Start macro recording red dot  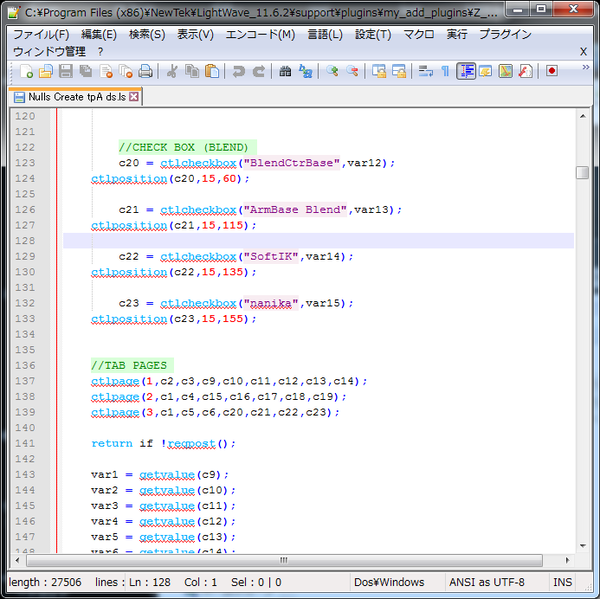point(552,71)
